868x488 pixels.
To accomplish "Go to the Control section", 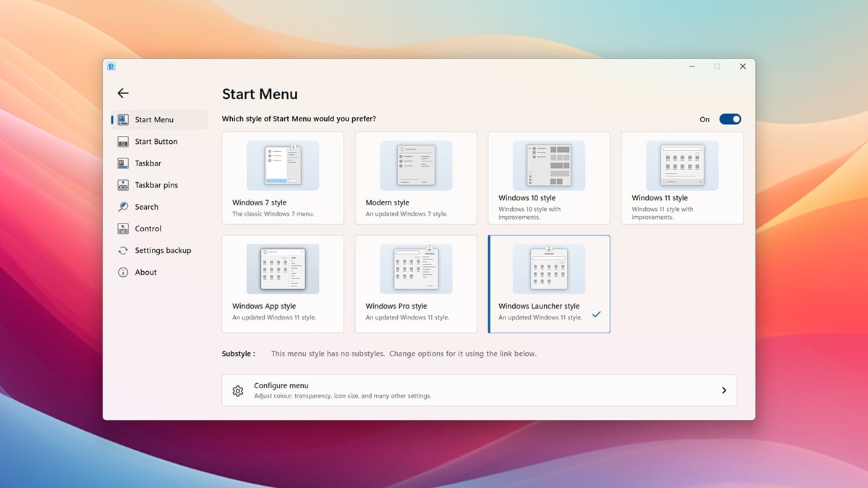I will [159, 228].
